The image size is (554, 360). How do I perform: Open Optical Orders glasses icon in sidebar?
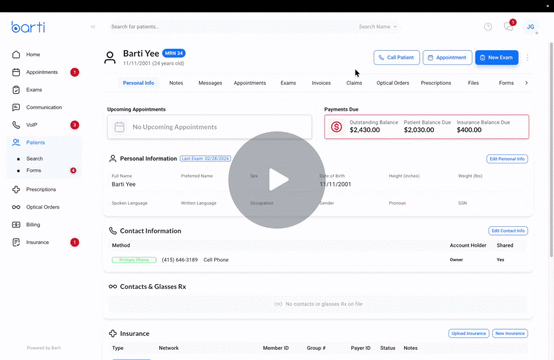(x=16, y=207)
